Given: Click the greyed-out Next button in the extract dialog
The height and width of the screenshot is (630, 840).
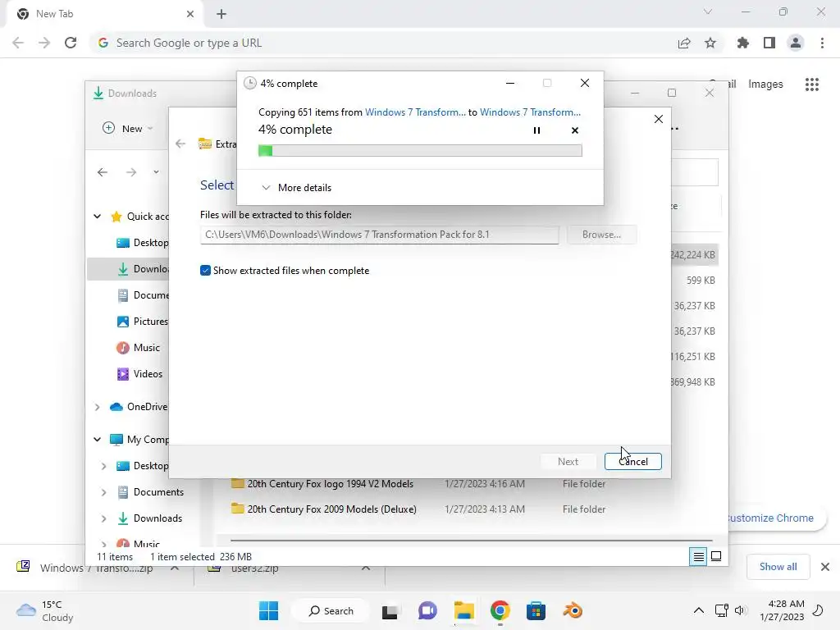Looking at the screenshot, I should (x=568, y=461).
